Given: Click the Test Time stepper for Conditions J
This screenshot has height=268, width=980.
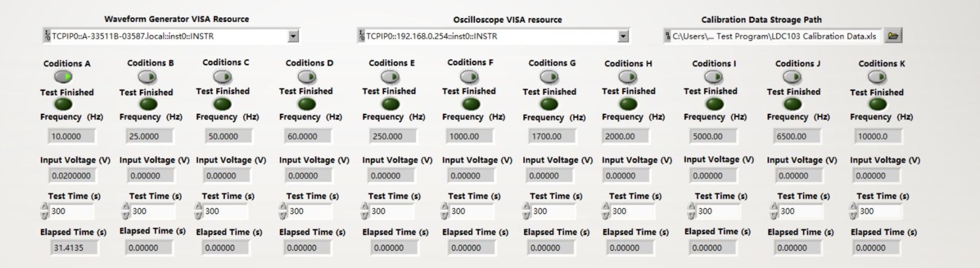Looking at the screenshot, I should coord(774,211).
